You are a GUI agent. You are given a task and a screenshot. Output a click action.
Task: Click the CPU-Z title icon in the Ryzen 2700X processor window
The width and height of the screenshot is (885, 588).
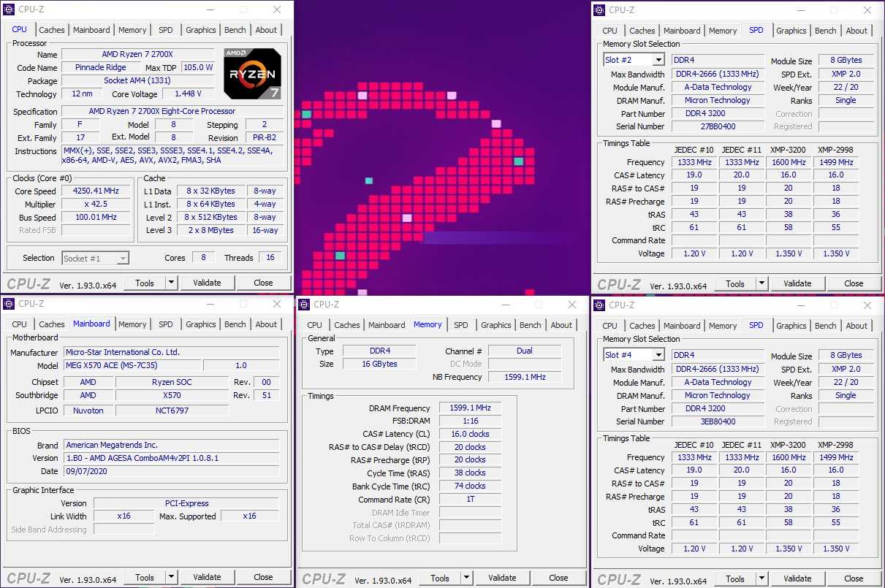[x=10, y=9]
